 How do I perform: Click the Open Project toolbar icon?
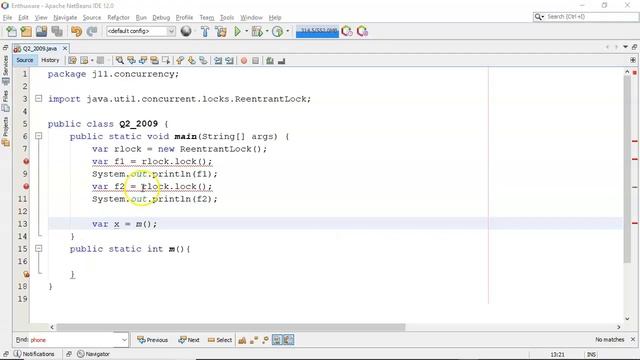(x=41, y=31)
